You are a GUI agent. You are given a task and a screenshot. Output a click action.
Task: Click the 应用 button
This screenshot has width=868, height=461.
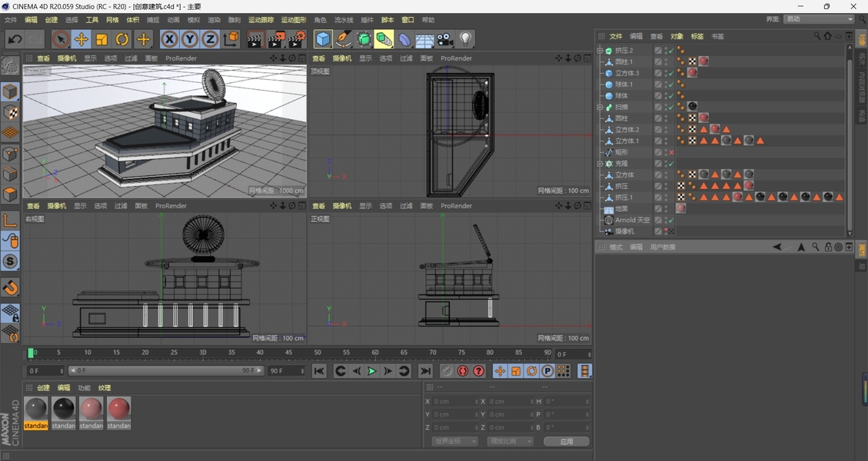coord(566,442)
